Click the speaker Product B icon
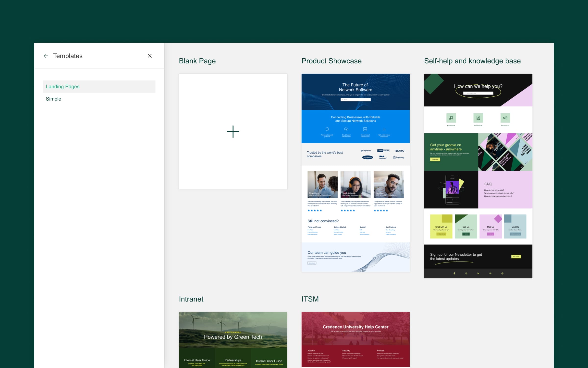 tap(478, 118)
